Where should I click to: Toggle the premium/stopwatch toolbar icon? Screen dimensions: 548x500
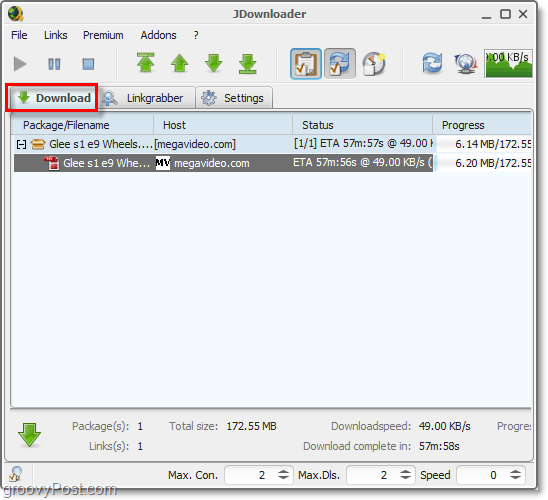coord(374,64)
